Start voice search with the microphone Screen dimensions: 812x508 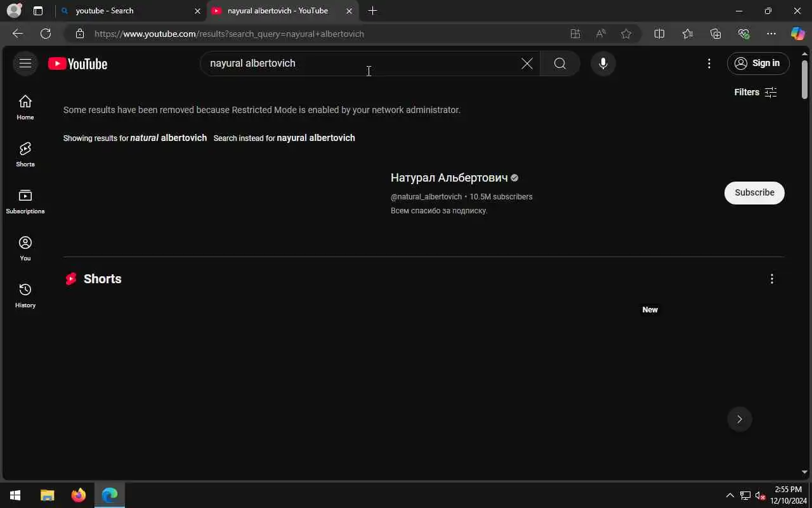tap(603, 63)
